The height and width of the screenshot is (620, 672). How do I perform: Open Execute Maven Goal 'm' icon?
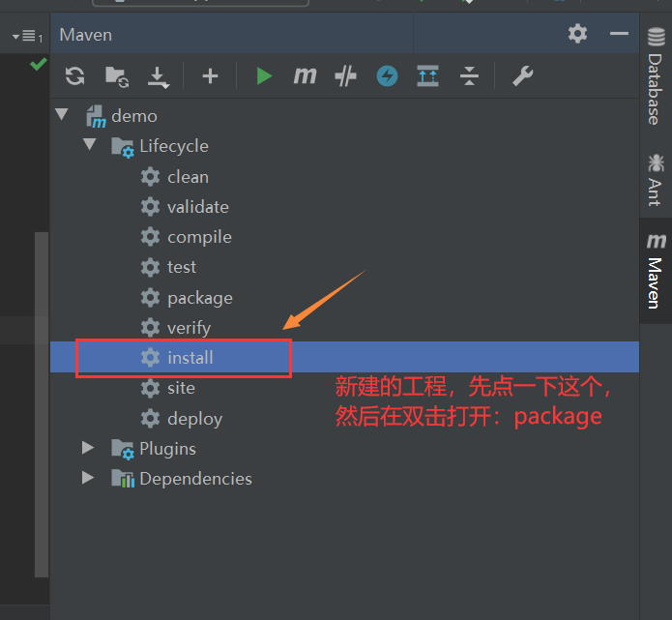(305, 75)
